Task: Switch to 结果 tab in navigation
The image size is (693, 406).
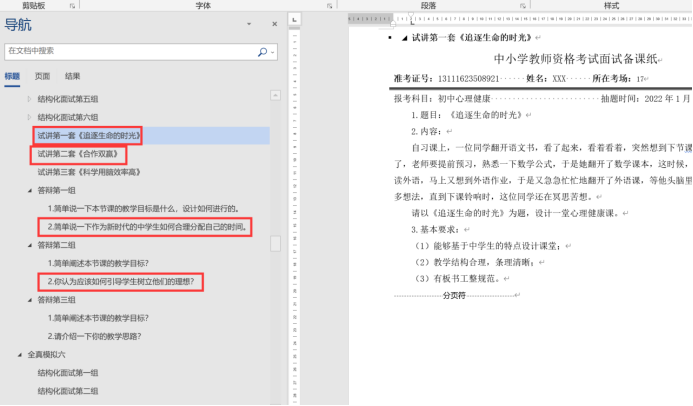Action: point(73,75)
